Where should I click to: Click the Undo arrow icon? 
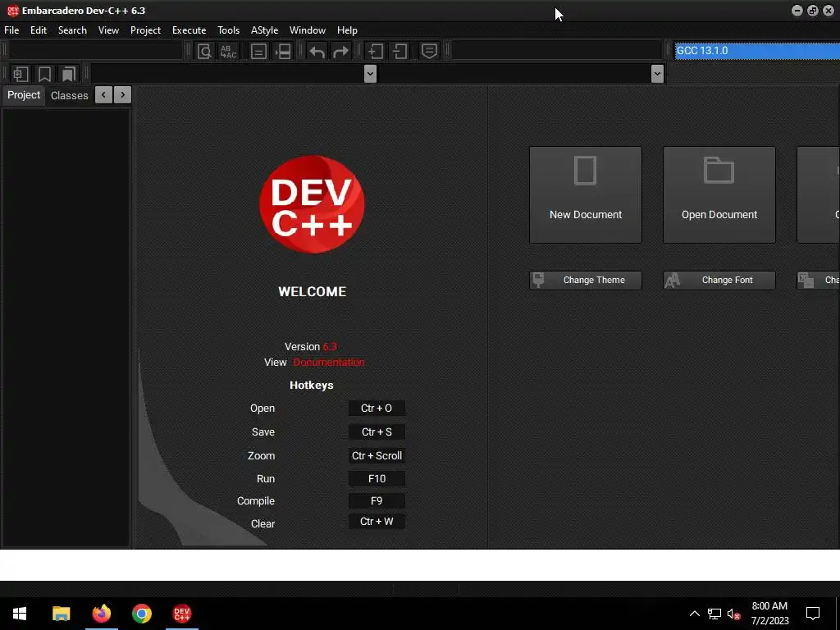point(317,52)
